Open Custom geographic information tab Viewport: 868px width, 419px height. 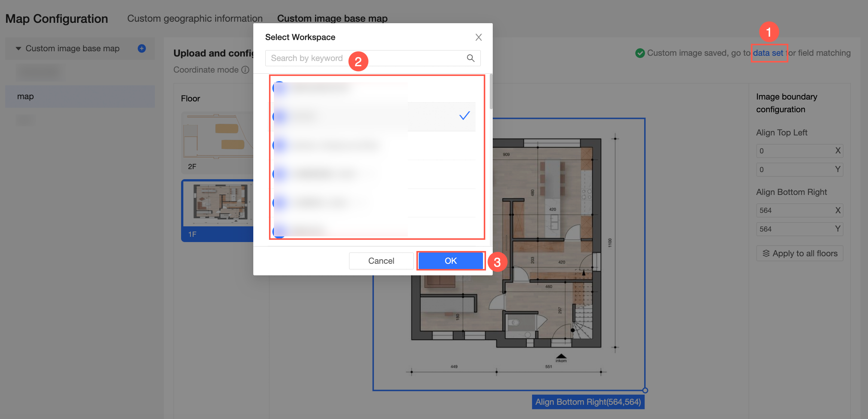pyautogui.click(x=195, y=18)
